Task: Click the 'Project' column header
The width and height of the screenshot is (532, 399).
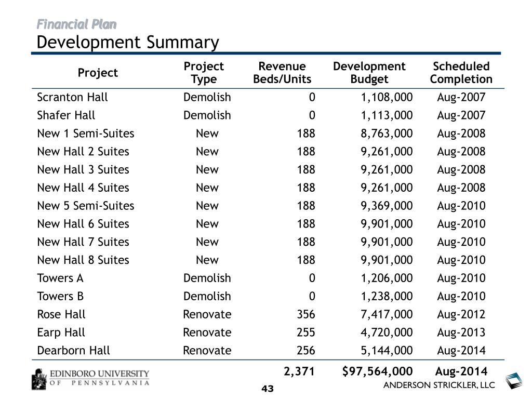Action: click(x=98, y=73)
